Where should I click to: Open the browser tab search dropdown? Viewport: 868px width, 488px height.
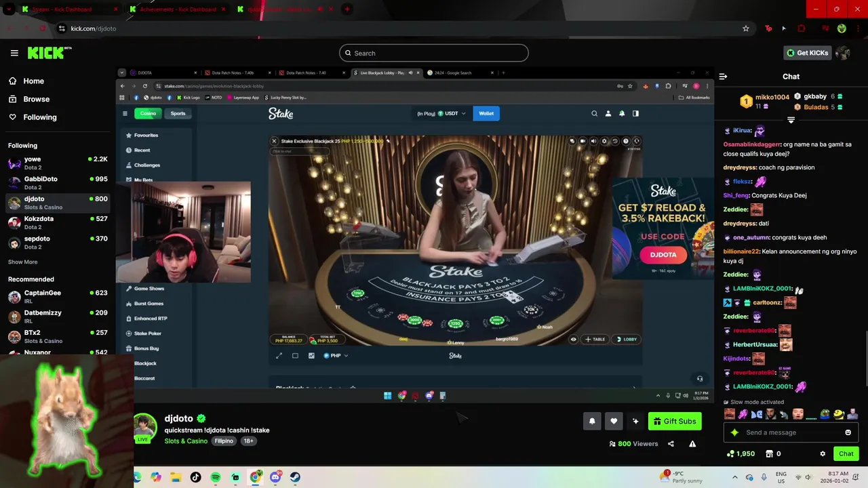pyautogui.click(x=9, y=9)
